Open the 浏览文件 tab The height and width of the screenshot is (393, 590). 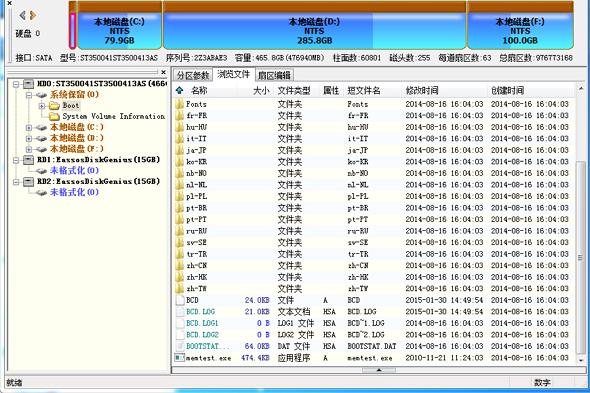click(x=234, y=74)
